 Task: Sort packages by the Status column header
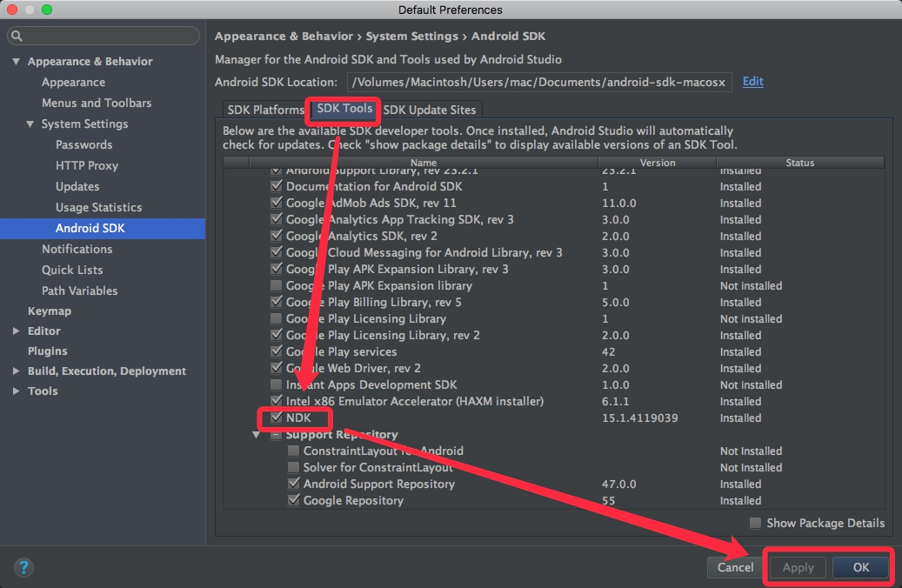[799, 163]
